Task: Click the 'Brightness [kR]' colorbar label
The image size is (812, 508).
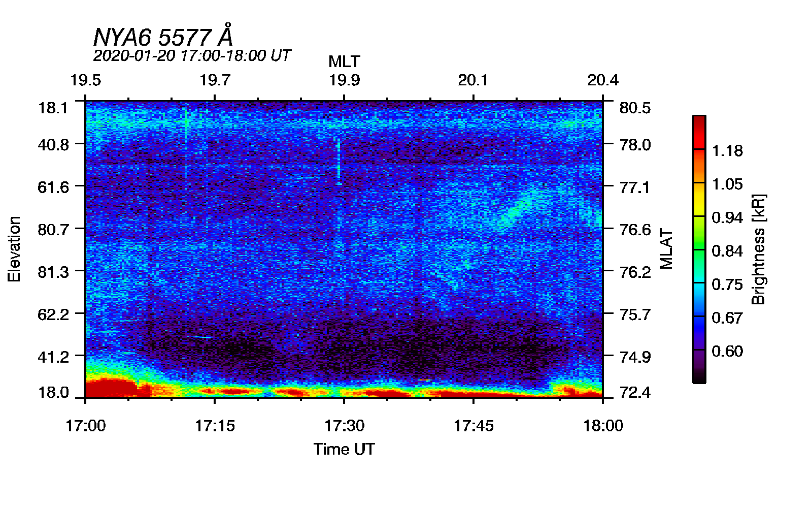Action: pyautogui.click(x=758, y=249)
